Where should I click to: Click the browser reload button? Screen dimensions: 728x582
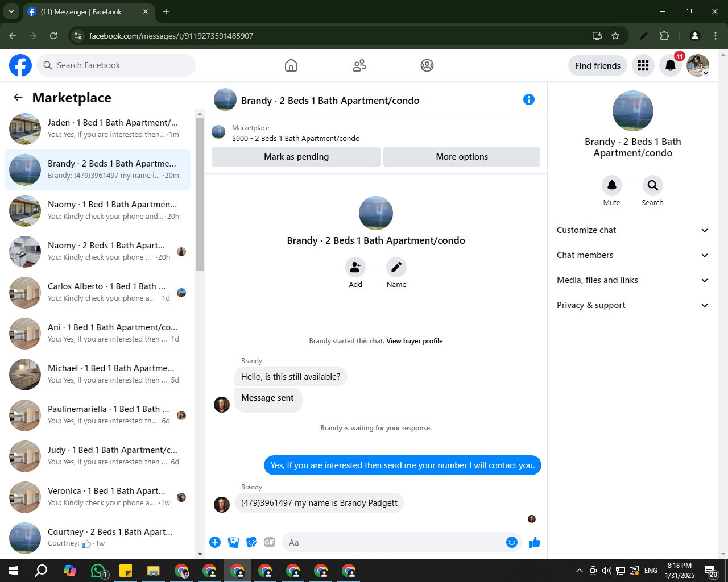(x=53, y=36)
